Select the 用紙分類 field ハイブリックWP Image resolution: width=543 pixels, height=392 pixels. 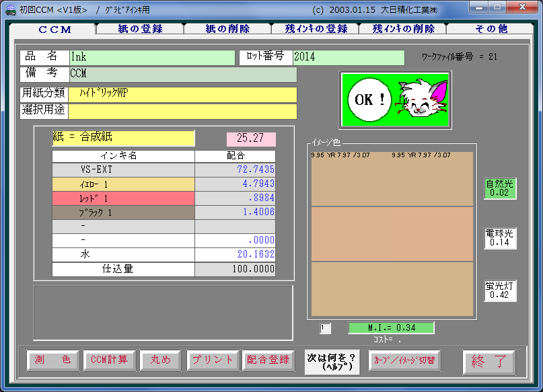182,94
